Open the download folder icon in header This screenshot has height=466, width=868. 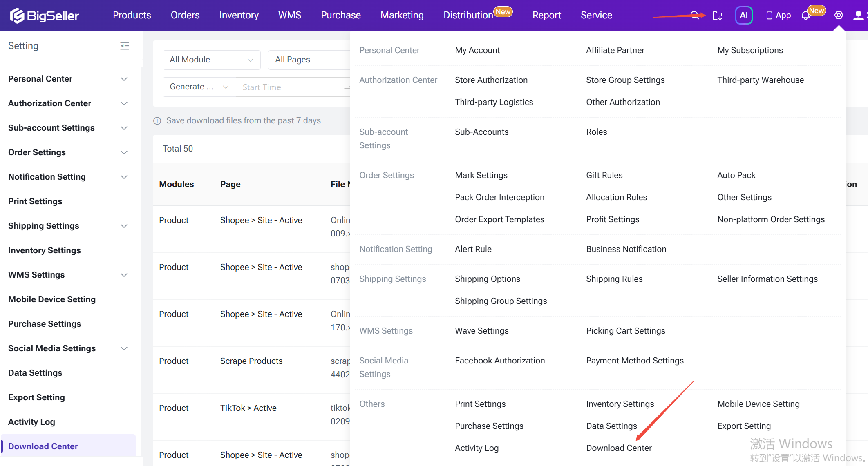pyautogui.click(x=717, y=16)
